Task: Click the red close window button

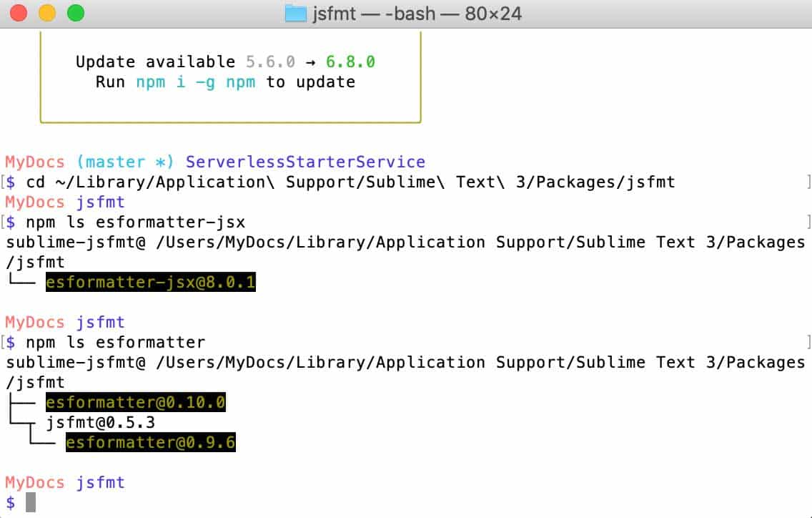Action: pos(19,13)
